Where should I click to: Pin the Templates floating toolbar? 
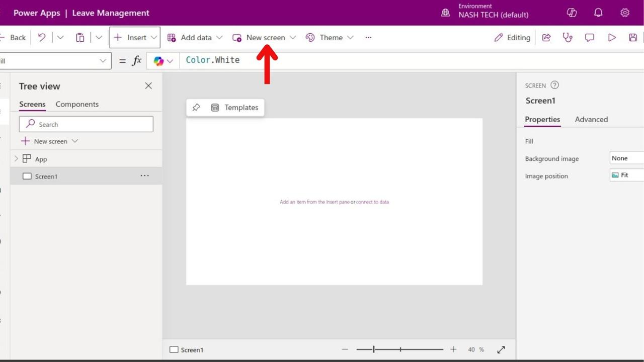[196, 108]
